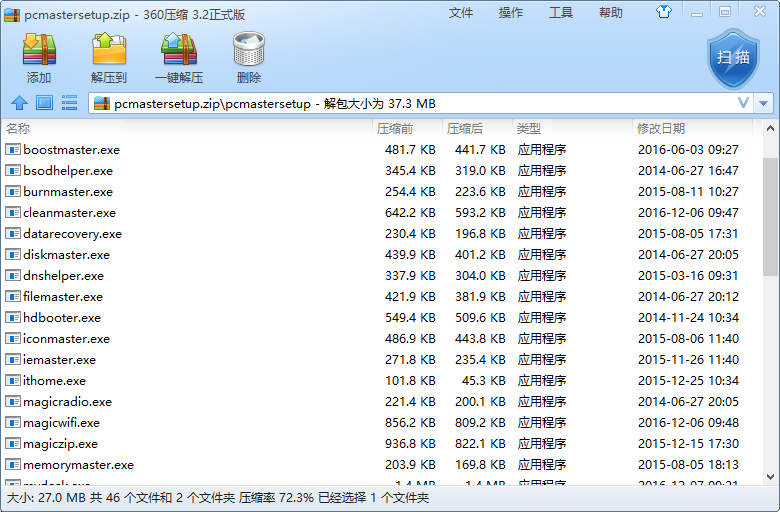This screenshot has height=512, width=780.
Task: Click date 2016-06-03 09:27
Action: point(688,149)
